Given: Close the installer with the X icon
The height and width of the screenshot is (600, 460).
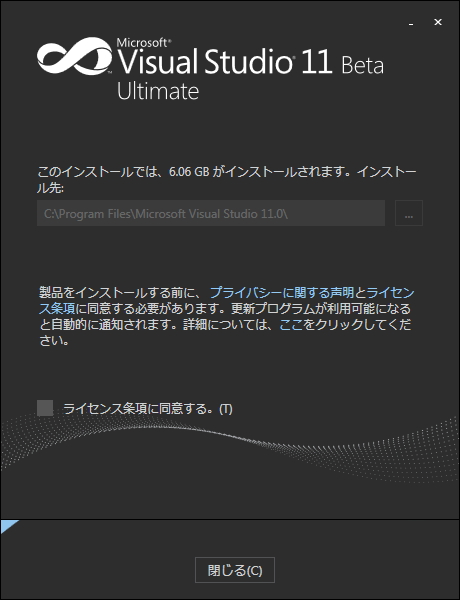Looking at the screenshot, I should click(x=438, y=22).
